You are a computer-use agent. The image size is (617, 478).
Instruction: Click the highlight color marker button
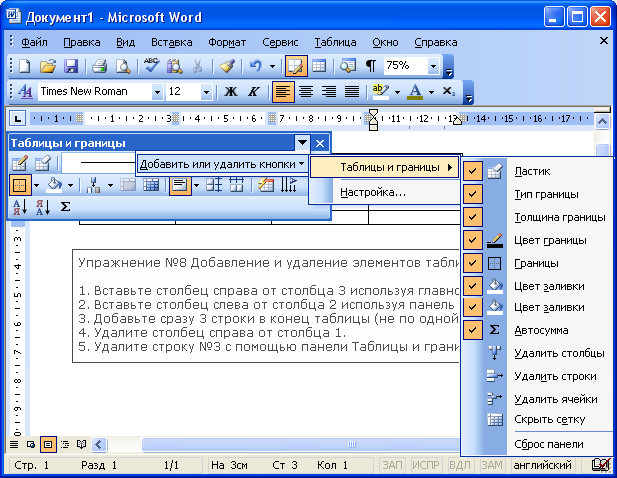(x=380, y=92)
